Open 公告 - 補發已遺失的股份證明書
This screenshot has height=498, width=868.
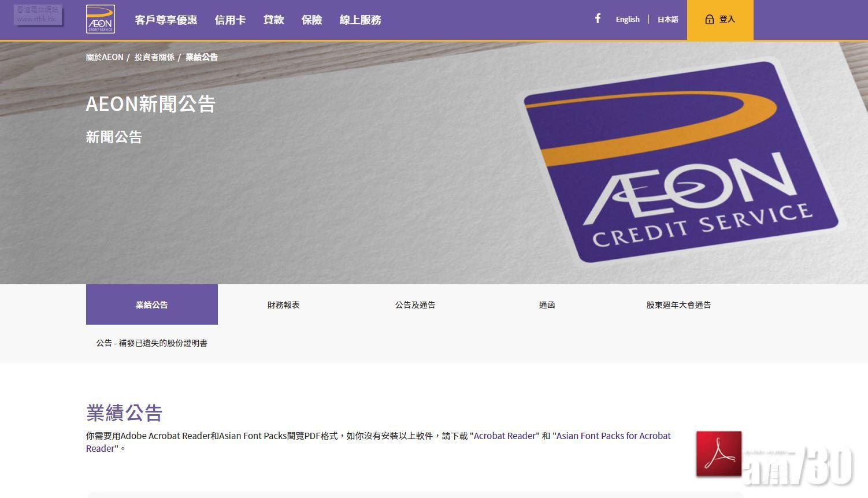coord(151,343)
